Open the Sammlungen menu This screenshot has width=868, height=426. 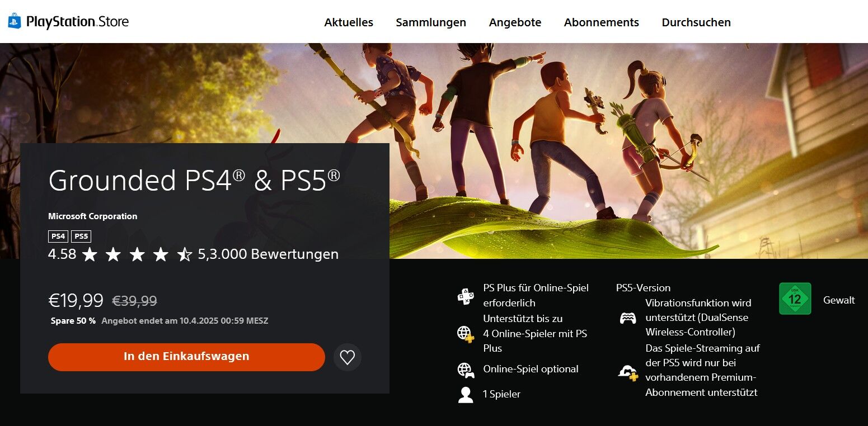click(431, 22)
